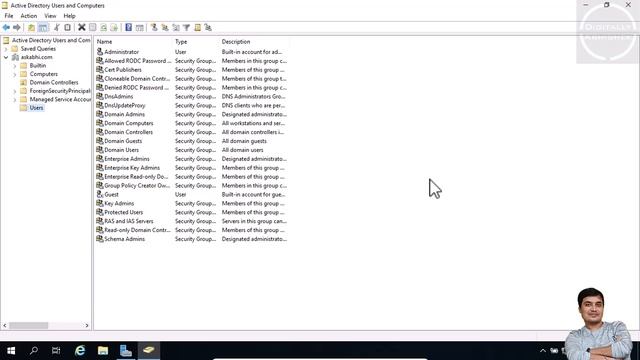Click the Cut scissors icon
This screenshot has height=360, width=640.
[x=57, y=27]
